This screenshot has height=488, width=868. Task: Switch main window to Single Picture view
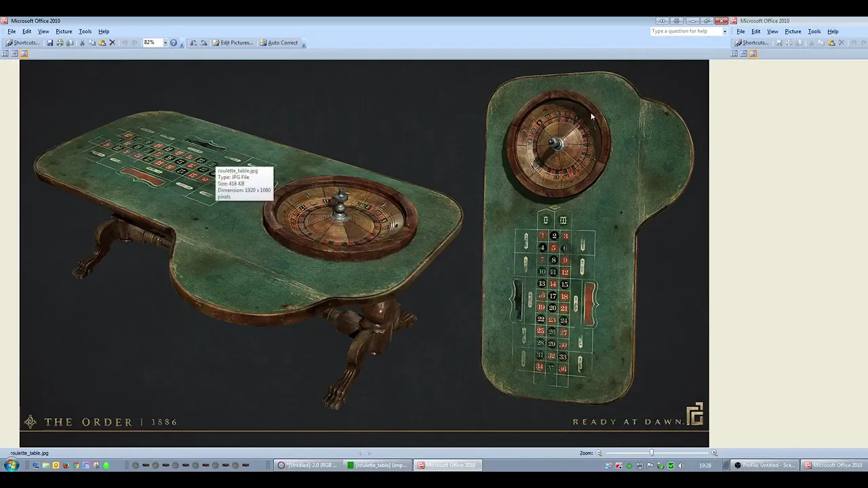point(24,54)
